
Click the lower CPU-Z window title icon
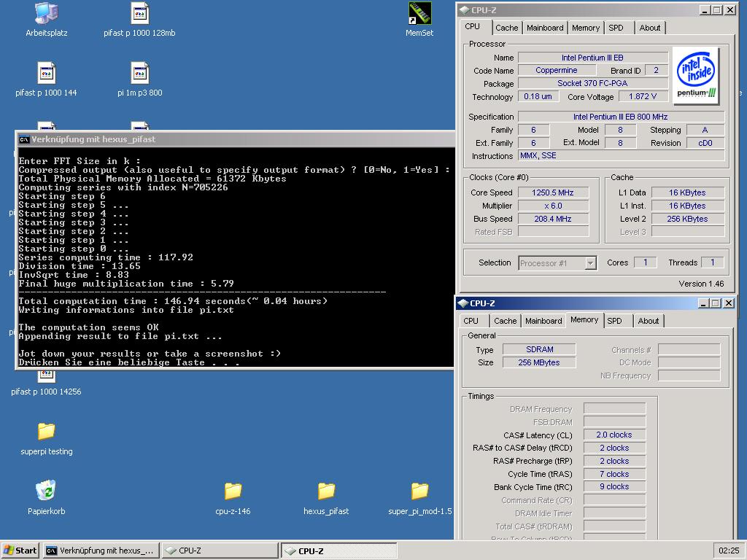click(462, 303)
